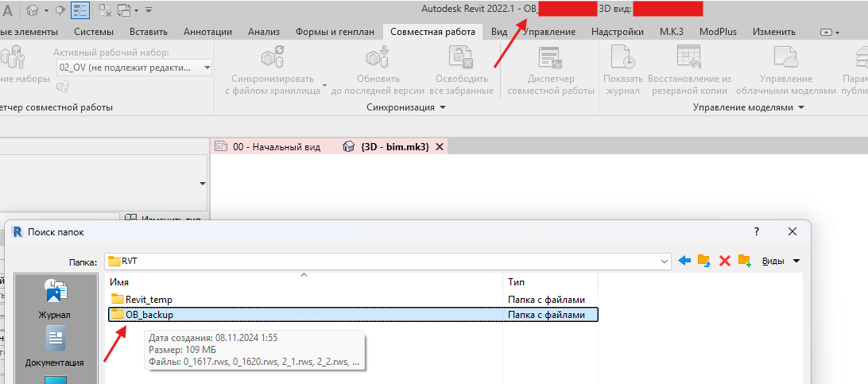Screen dimensions: 868x384
Task: Open Properties type selector dropdown arrow
Action: pos(202,183)
